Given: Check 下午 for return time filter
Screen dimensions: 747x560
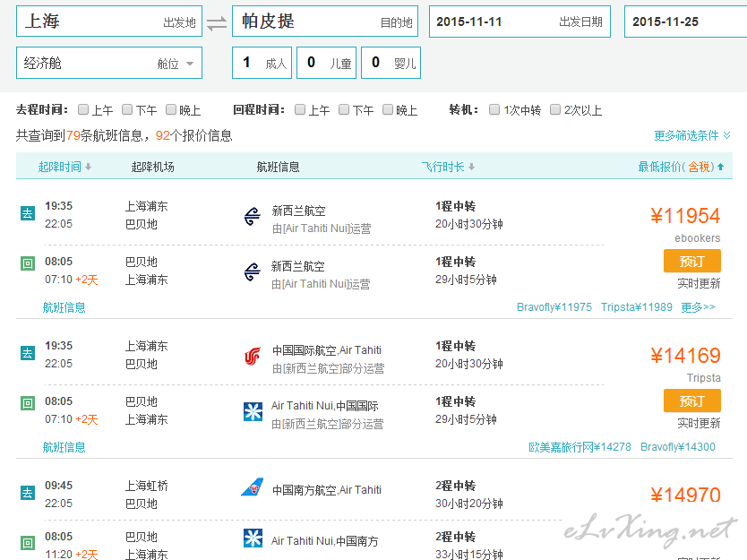Looking at the screenshot, I should [x=344, y=109].
